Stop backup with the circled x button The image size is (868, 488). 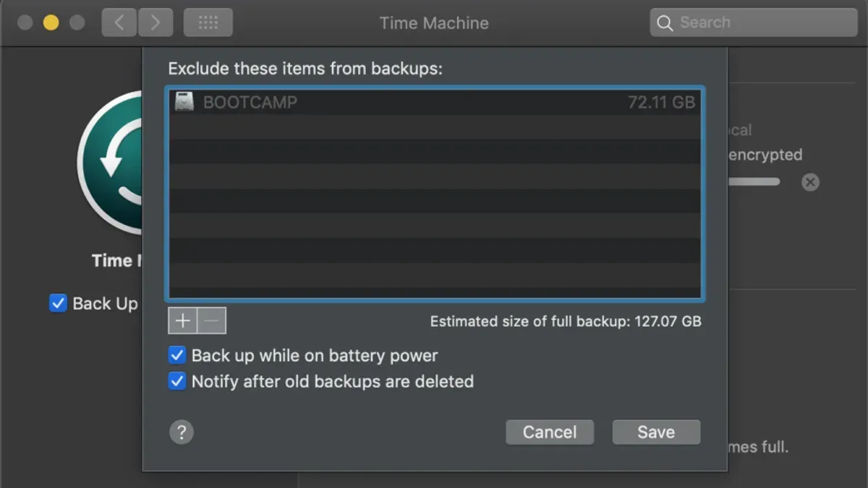810,182
